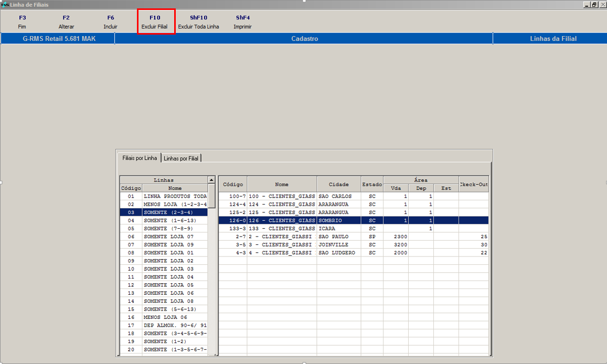Click the Linhas list scrollbar thumb

[x=211, y=196]
